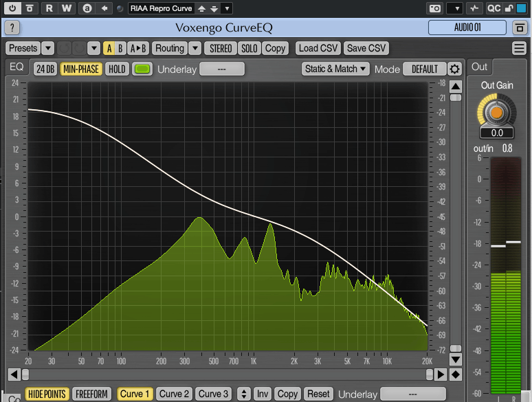This screenshot has height=402, width=532.
Task: Click the side-chain waveform icon
Action: [x=474, y=8]
